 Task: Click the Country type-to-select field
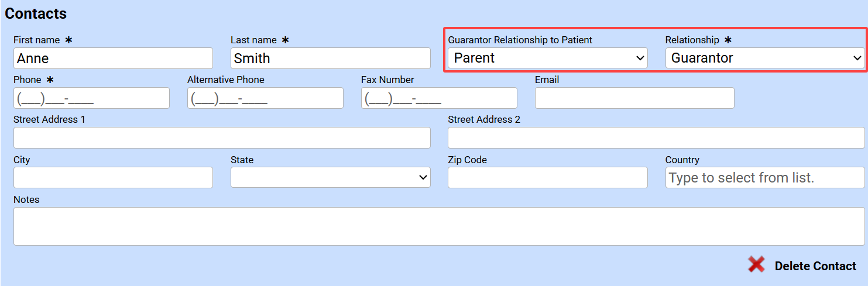coord(764,177)
